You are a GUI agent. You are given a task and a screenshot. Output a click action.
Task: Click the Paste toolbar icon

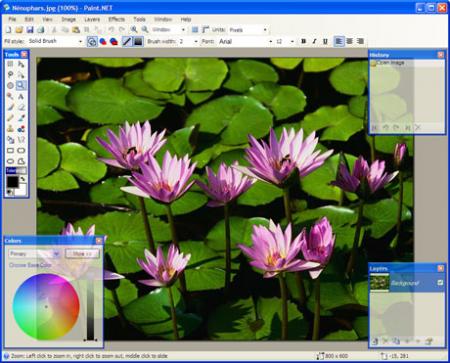tap(76, 30)
